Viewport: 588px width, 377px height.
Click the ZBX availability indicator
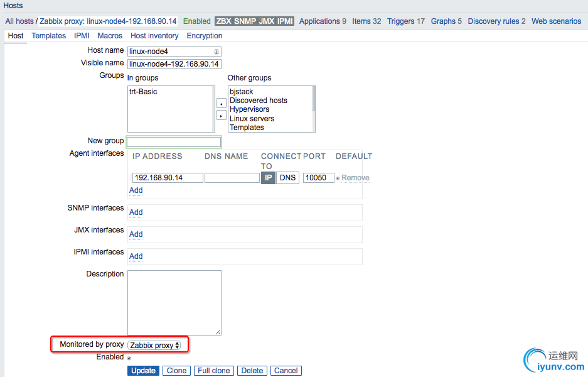click(223, 21)
